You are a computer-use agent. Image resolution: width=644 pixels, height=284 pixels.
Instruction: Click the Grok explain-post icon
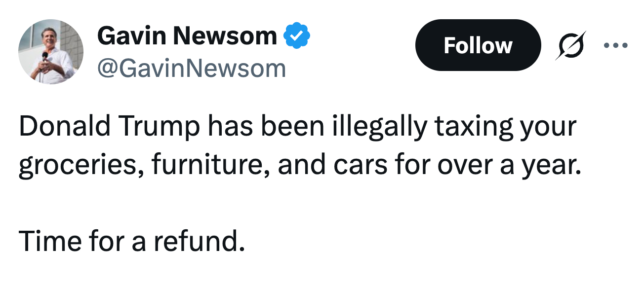(570, 45)
